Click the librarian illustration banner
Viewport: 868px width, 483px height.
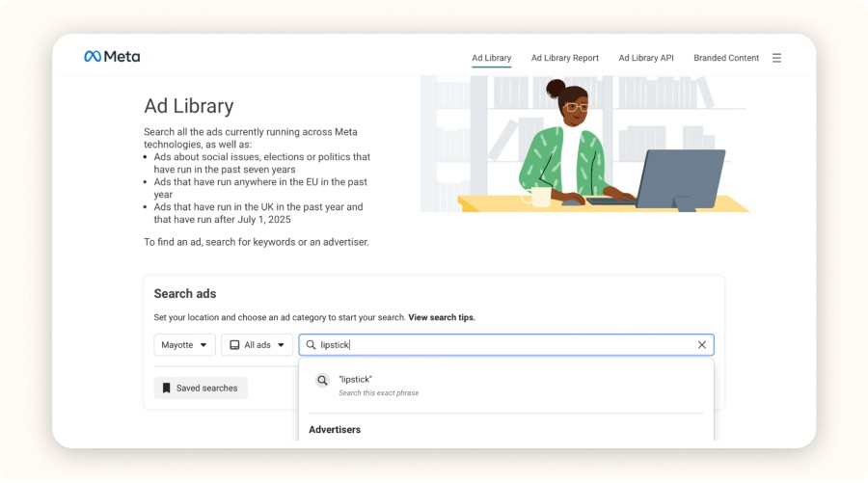[x=584, y=144]
